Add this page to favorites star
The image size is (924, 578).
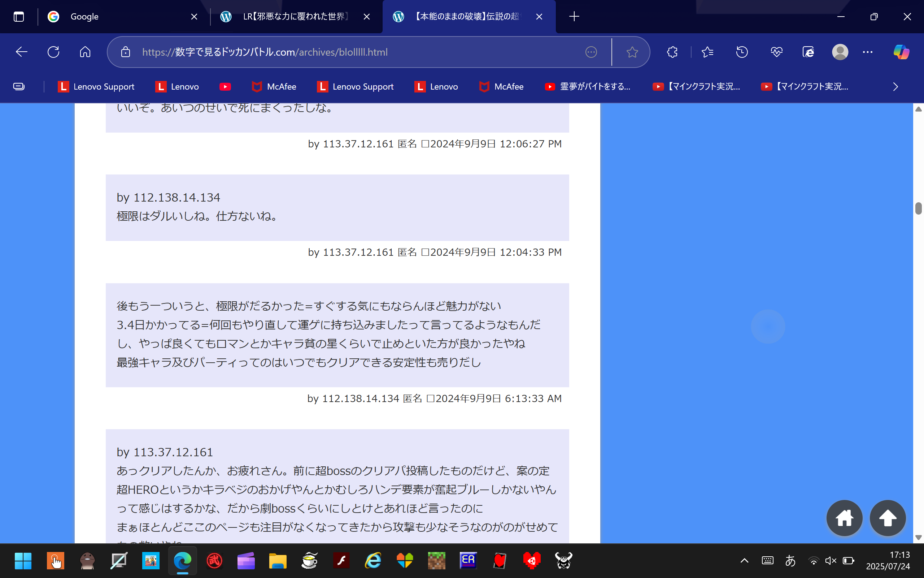(x=632, y=52)
